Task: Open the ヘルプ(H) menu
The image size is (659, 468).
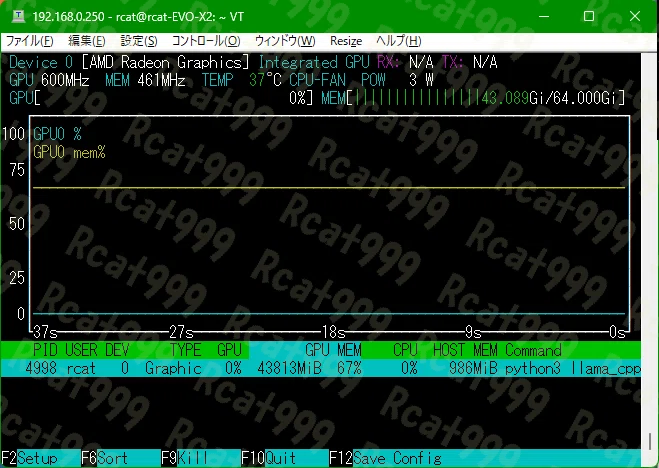Action: (398, 41)
